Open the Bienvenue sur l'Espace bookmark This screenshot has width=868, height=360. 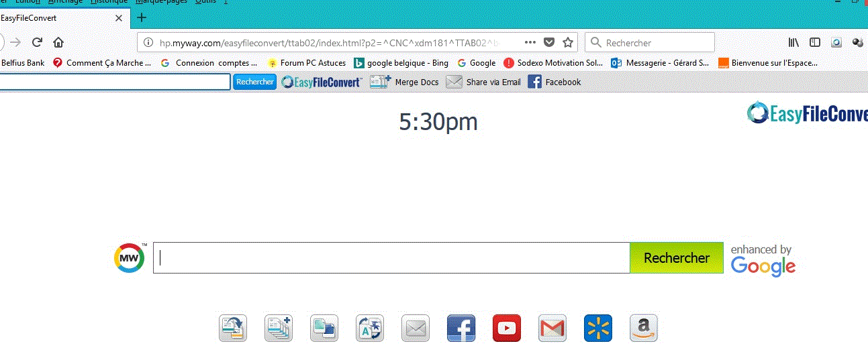(768, 63)
